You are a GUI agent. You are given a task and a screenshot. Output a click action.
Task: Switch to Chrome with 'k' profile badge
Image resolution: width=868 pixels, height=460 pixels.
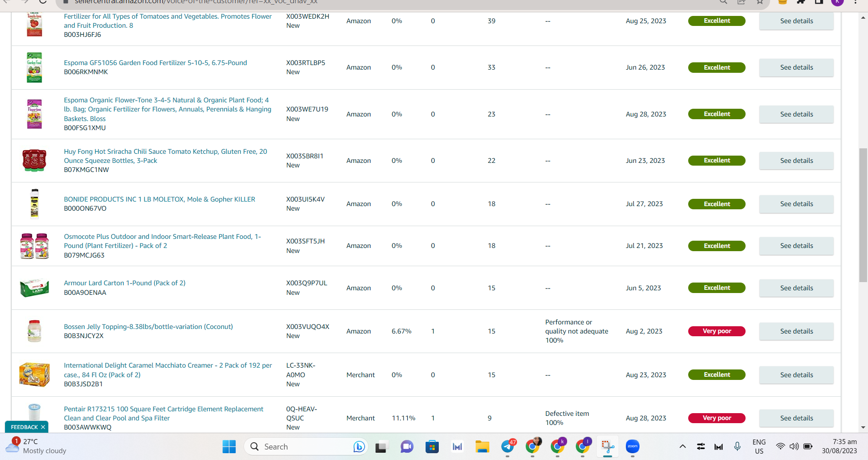click(x=558, y=446)
